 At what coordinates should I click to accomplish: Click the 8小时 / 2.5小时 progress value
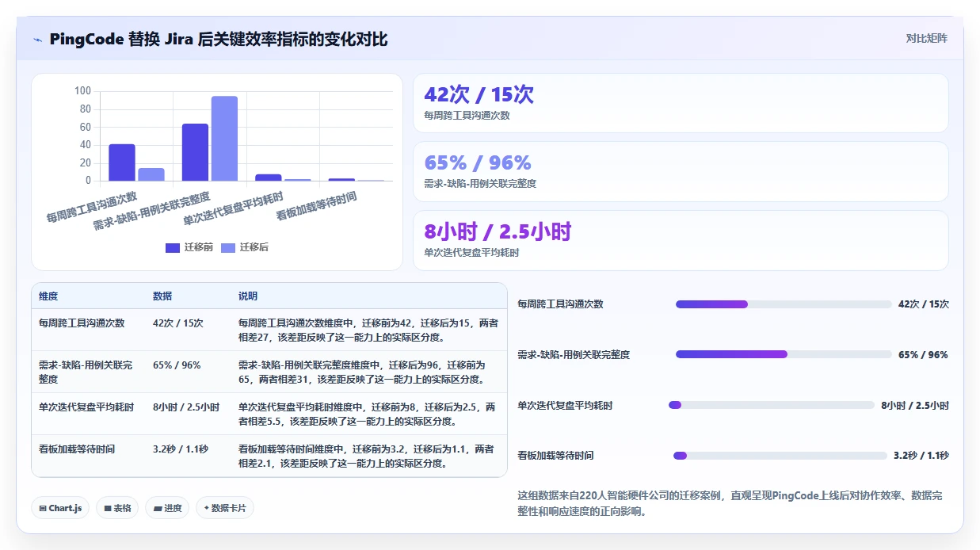pos(915,406)
